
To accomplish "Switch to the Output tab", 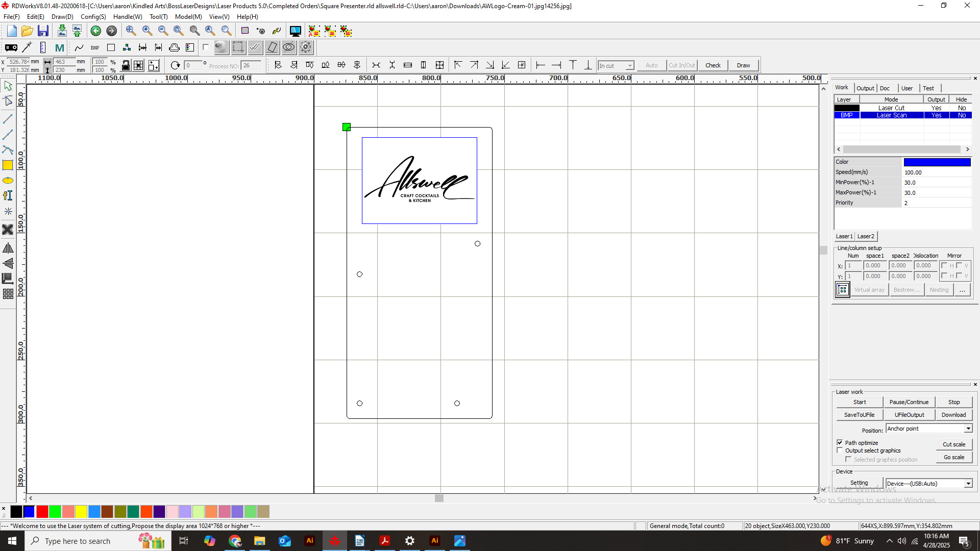I will tap(865, 88).
